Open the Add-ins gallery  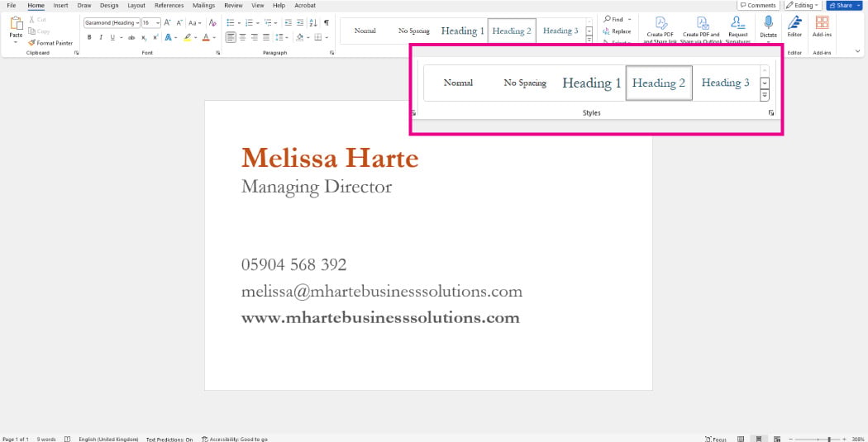click(x=822, y=26)
